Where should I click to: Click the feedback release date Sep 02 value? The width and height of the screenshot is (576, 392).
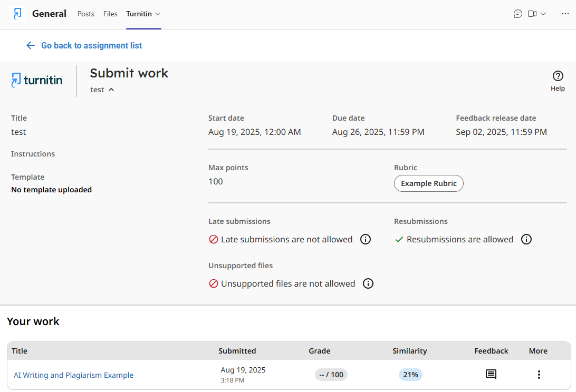(502, 132)
